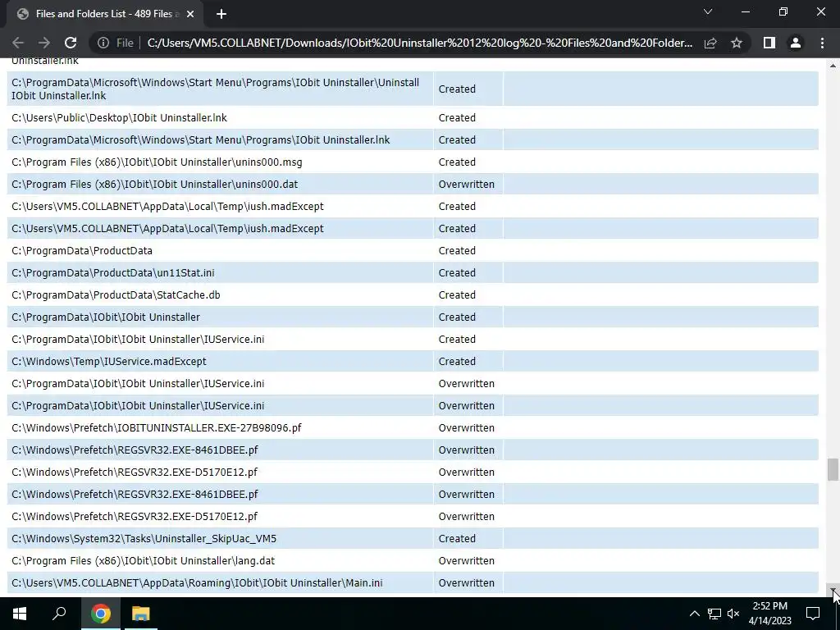This screenshot has height=630, width=840.
Task: Click the Share this page icon
Action: pos(710,43)
